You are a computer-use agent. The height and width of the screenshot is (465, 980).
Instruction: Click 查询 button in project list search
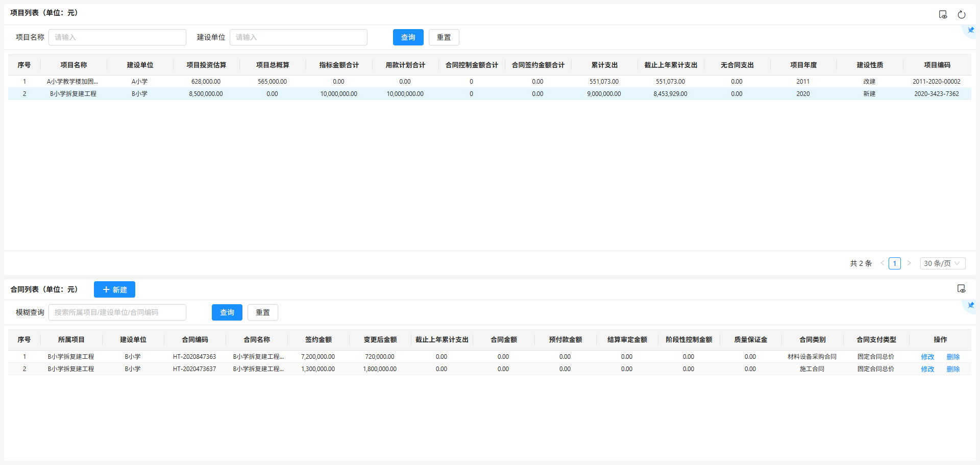point(408,37)
